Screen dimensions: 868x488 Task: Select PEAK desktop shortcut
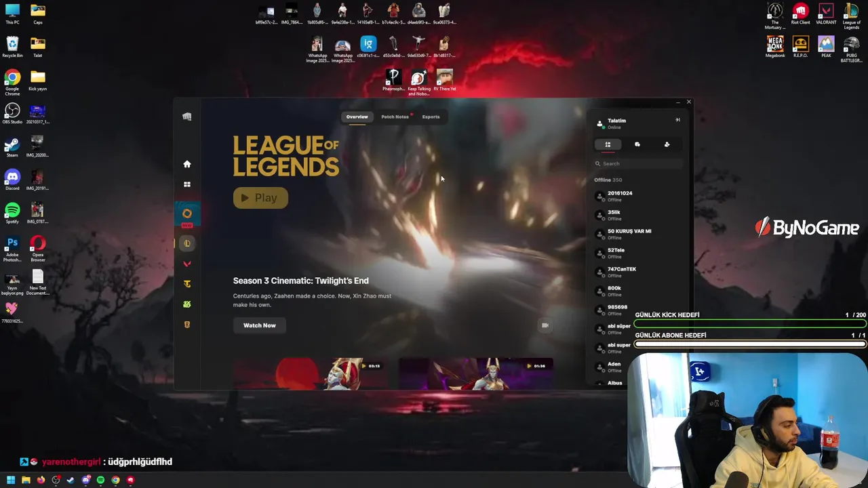coord(826,47)
